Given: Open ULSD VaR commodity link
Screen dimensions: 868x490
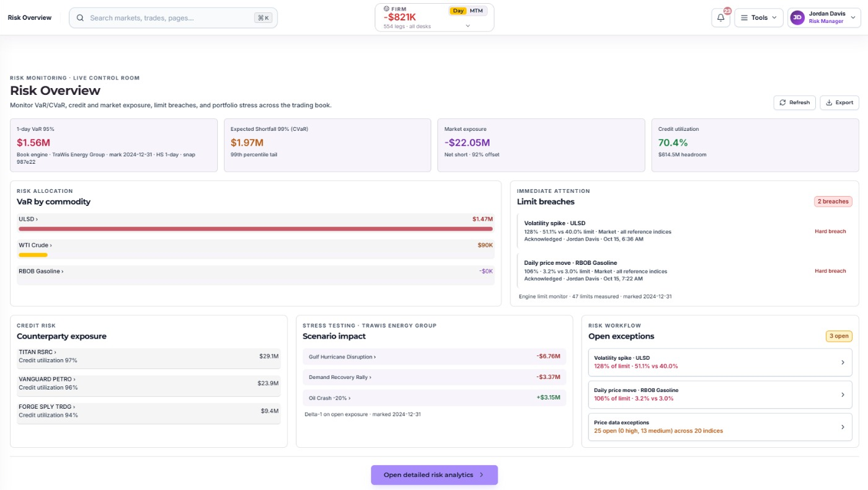Looking at the screenshot, I should point(29,219).
